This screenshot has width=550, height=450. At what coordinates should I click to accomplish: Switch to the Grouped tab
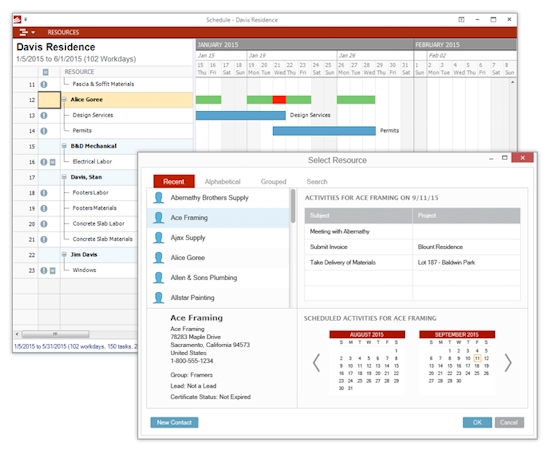tap(273, 182)
